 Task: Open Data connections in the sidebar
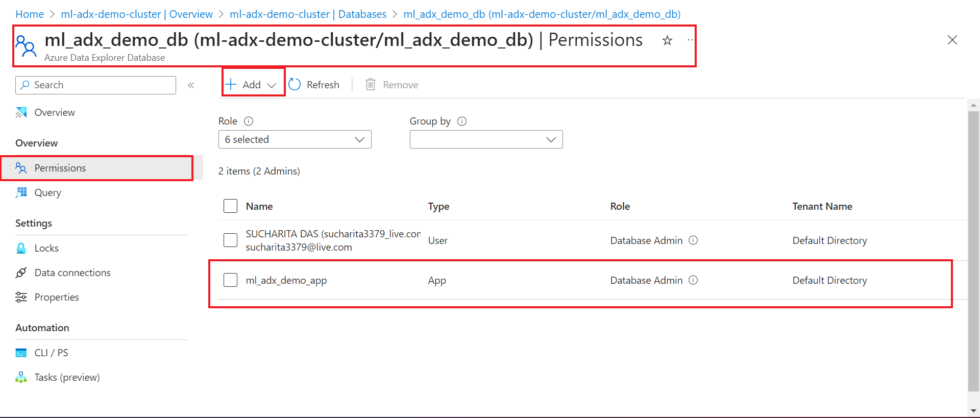pyautogui.click(x=72, y=273)
